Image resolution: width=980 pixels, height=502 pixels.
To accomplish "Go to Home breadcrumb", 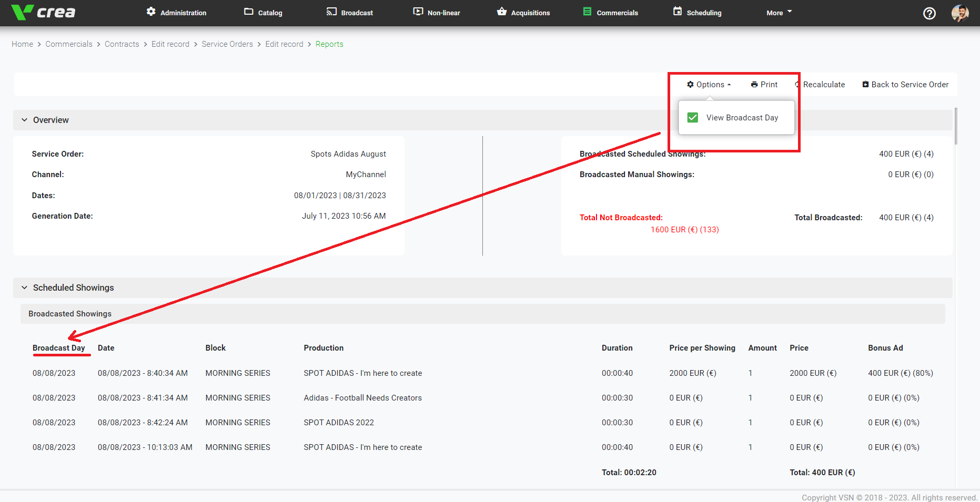I will [22, 44].
